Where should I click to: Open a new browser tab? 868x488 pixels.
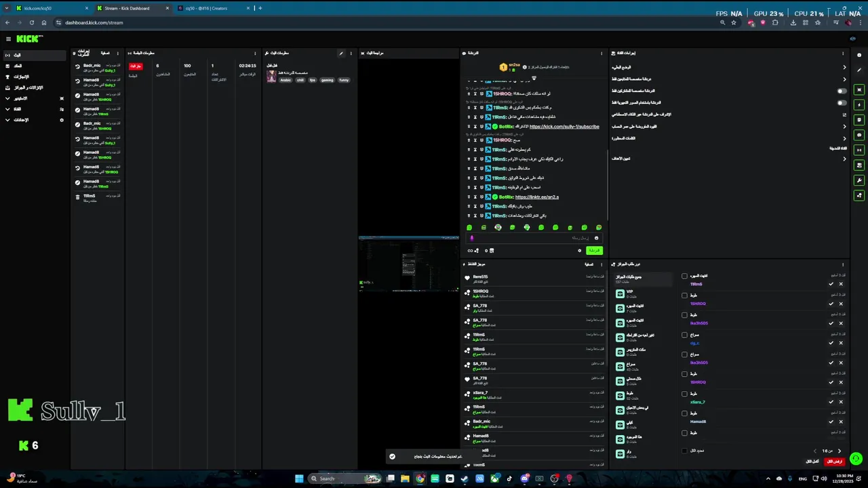coord(260,8)
